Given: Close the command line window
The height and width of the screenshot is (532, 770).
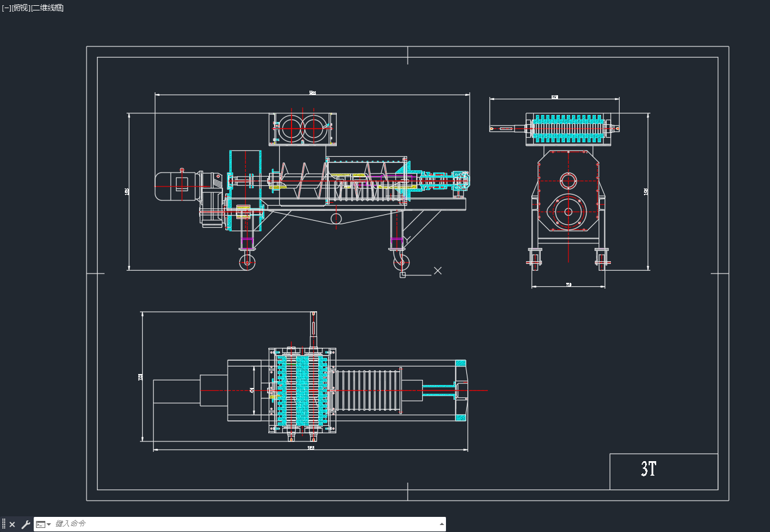Looking at the screenshot, I should (x=12, y=524).
